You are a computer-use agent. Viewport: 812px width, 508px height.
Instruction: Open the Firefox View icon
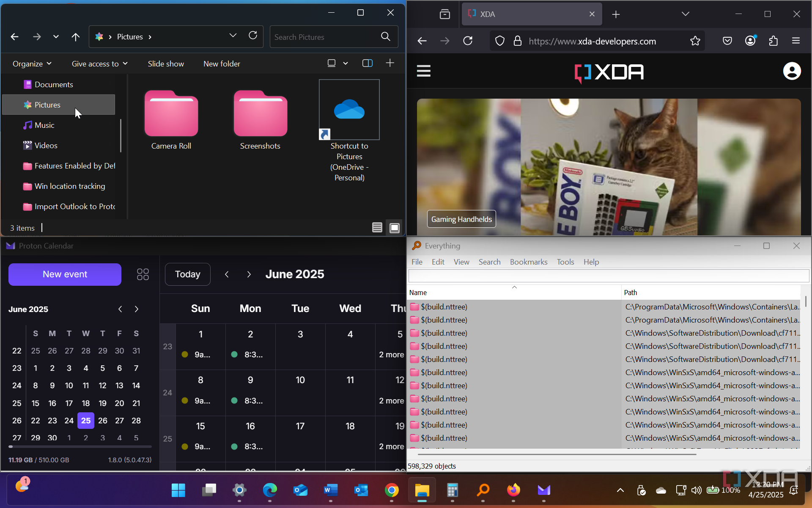(x=445, y=14)
